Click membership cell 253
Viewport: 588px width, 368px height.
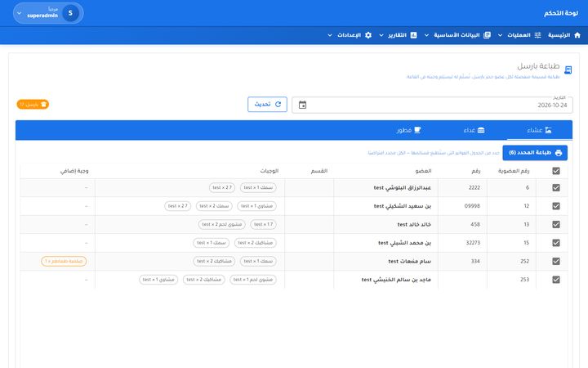524,280
